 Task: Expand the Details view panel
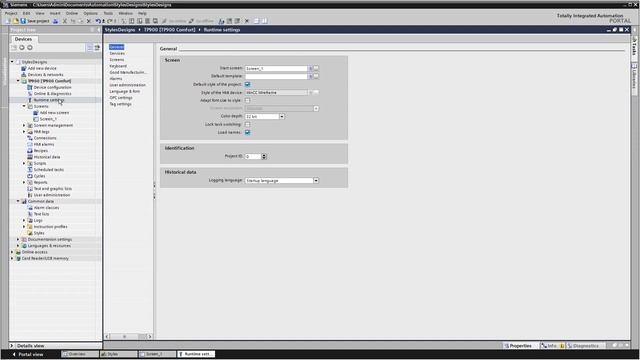coord(12,346)
